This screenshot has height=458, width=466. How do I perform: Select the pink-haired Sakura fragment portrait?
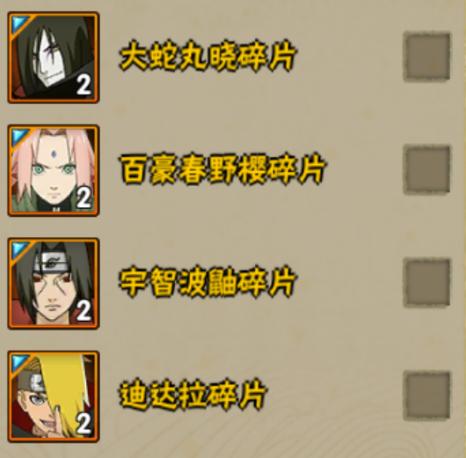tap(53, 170)
